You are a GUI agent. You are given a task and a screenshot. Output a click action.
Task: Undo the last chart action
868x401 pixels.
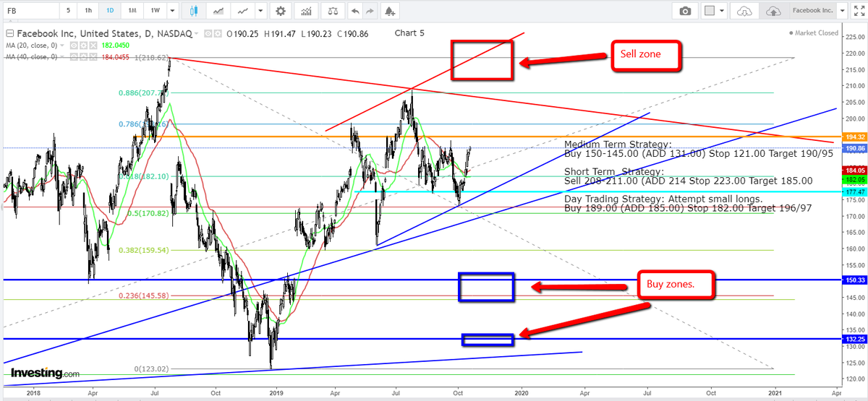(354, 11)
